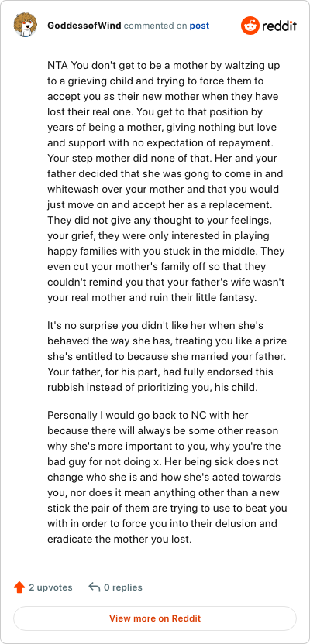Open the "0 replies" label
The height and width of the screenshot is (644, 310).
coord(123,587)
